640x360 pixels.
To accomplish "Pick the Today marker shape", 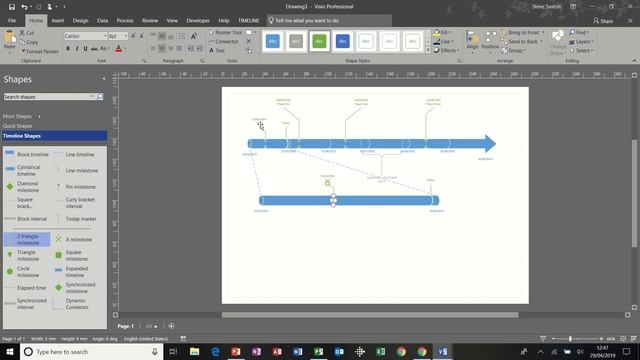I will tap(77, 219).
